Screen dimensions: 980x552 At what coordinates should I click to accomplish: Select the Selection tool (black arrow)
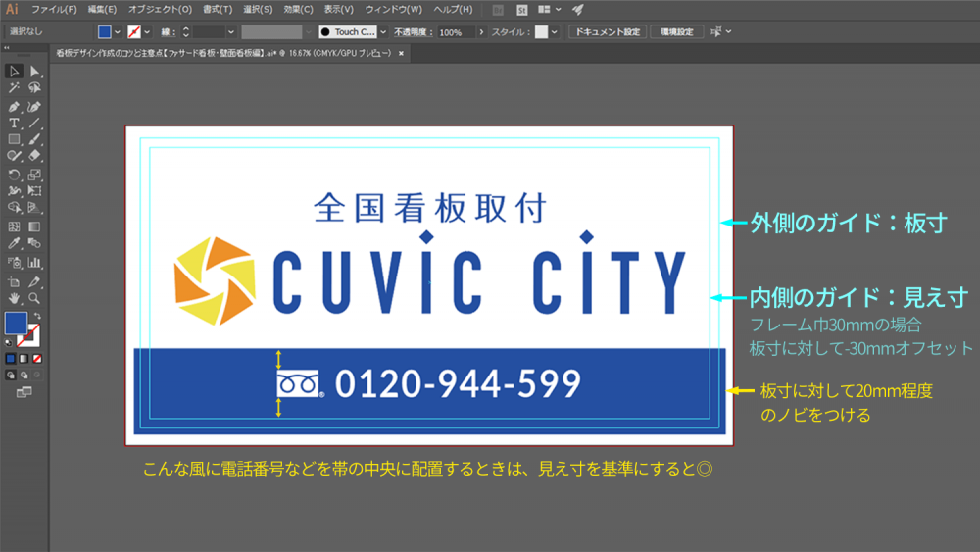[14, 72]
